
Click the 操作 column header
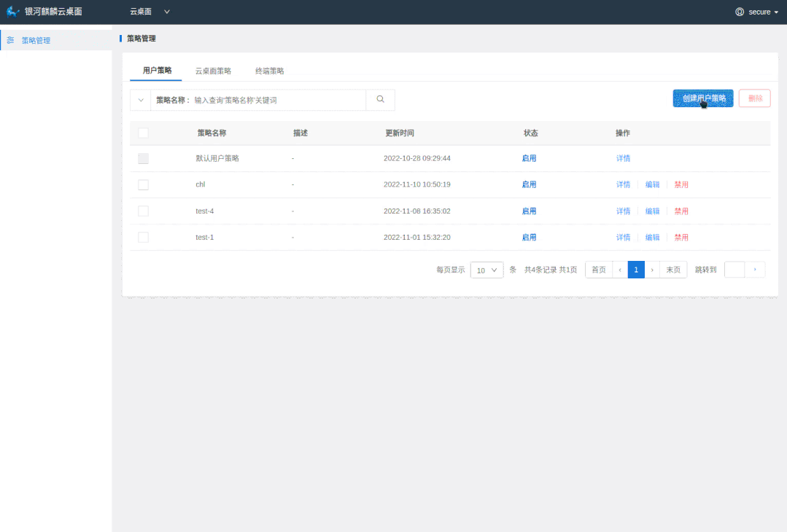click(623, 133)
